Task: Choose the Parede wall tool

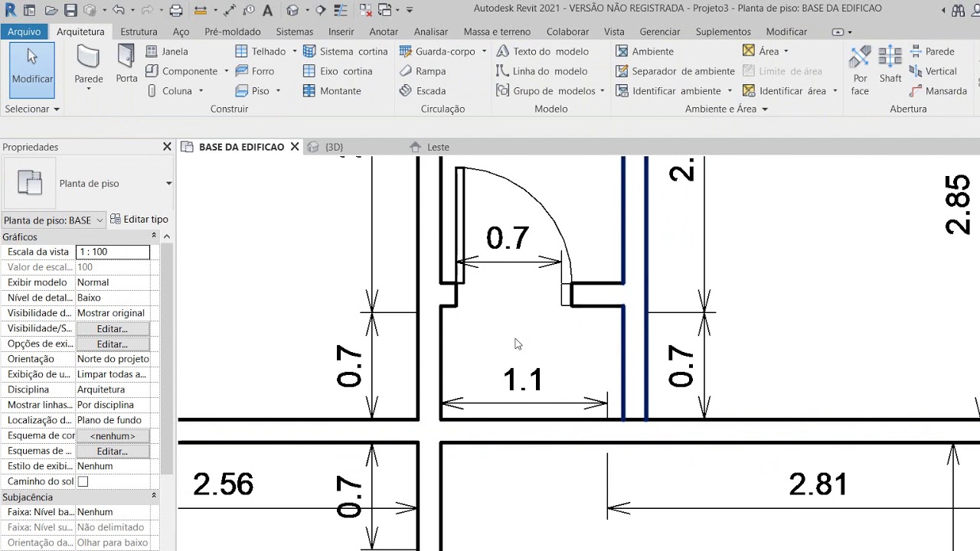Action: (x=89, y=69)
